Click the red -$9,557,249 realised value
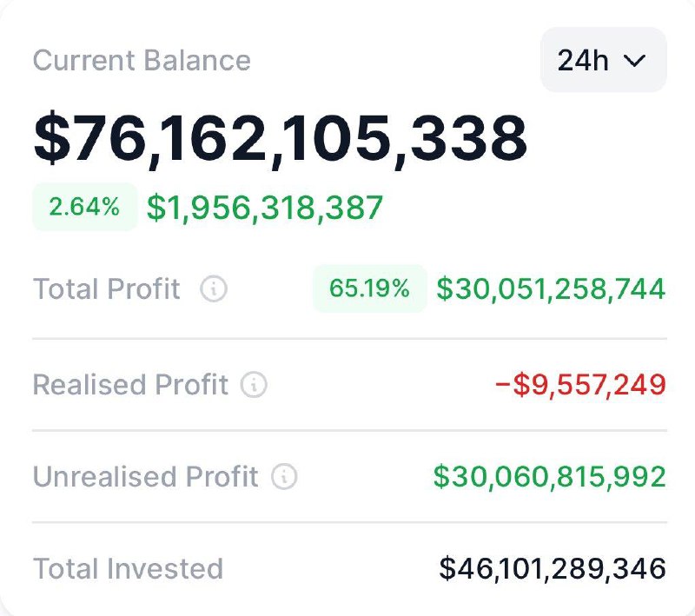 [580, 385]
